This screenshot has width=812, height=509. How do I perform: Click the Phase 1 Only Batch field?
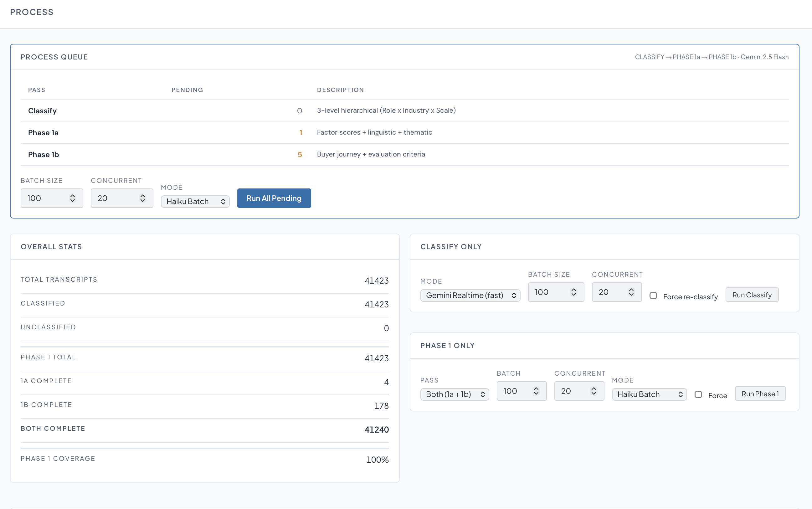[522, 391]
